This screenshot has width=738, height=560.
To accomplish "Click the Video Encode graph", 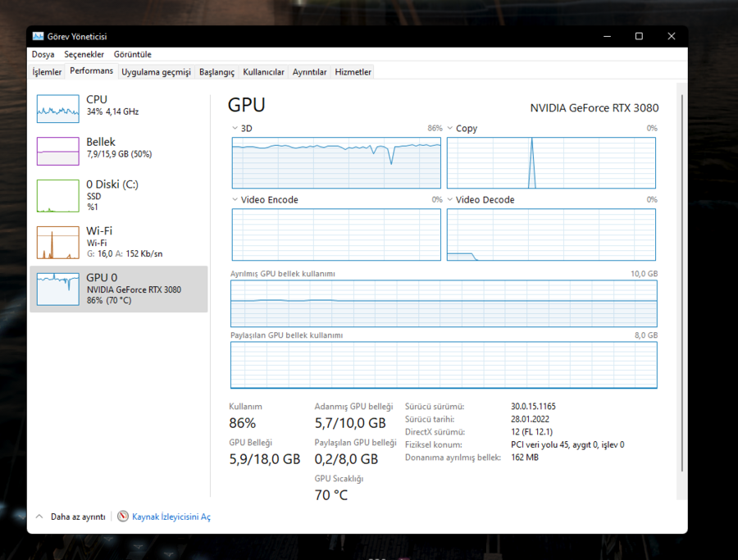I will [336, 234].
